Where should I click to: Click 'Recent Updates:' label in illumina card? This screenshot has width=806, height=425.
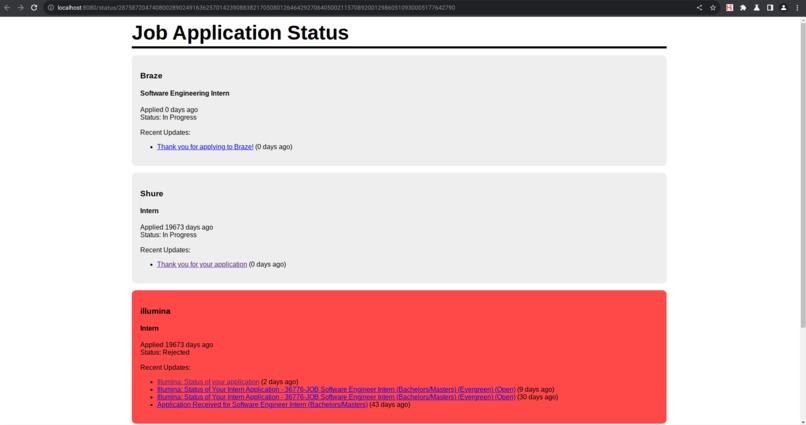point(165,367)
